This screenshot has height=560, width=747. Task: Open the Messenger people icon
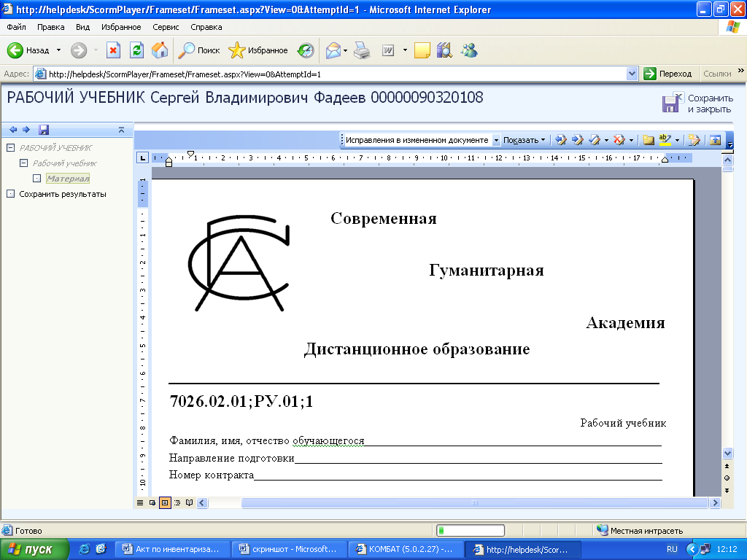click(x=469, y=50)
